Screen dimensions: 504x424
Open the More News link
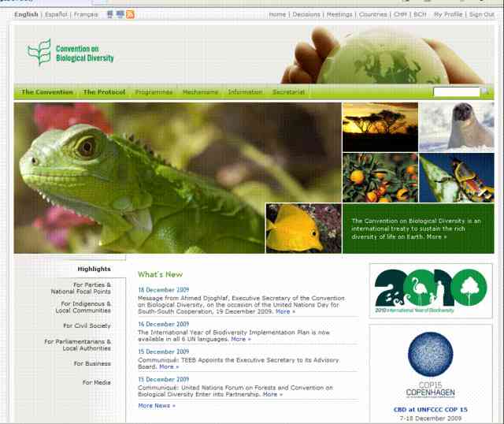(x=157, y=406)
